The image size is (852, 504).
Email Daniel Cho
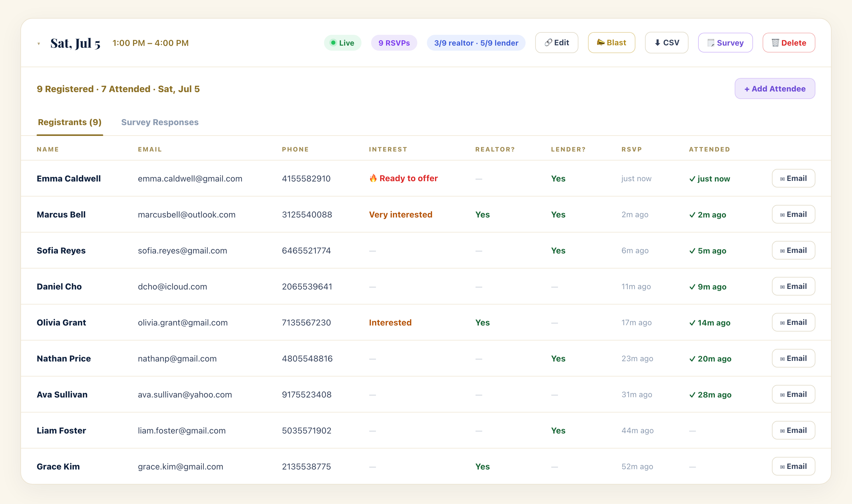(x=793, y=286)
